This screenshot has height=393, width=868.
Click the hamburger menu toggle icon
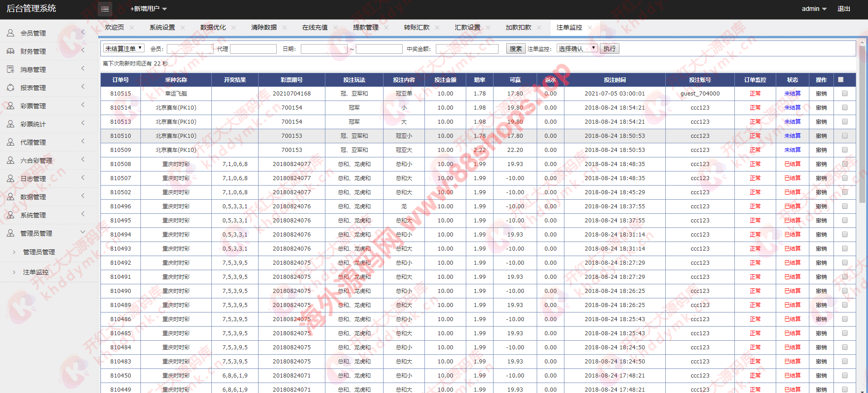(105, 9)
